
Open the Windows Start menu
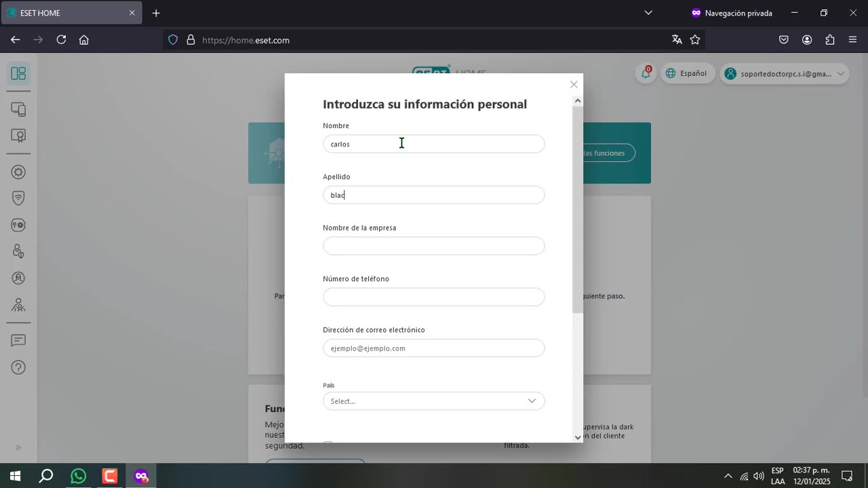tap(15, 476)
